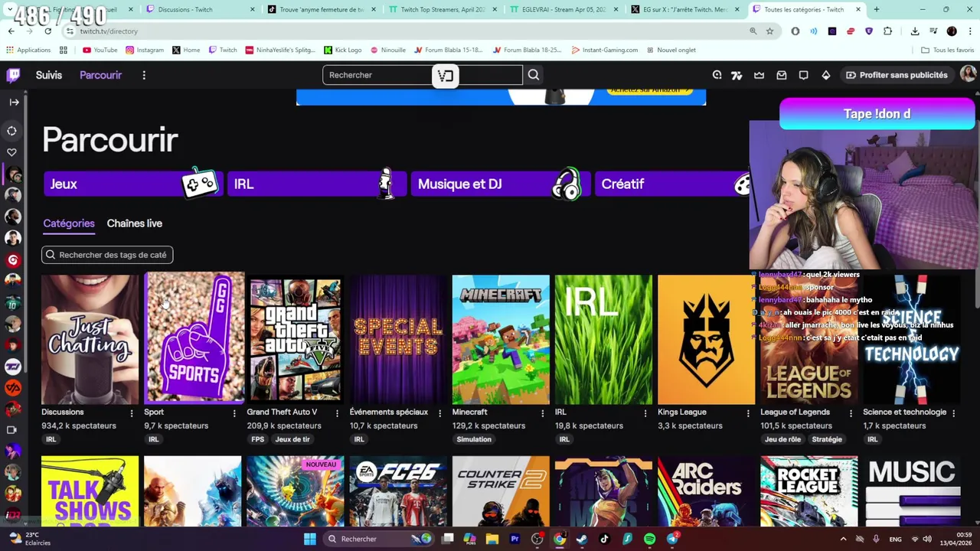Open the Rocket League thumbnail

coord(809,491)
